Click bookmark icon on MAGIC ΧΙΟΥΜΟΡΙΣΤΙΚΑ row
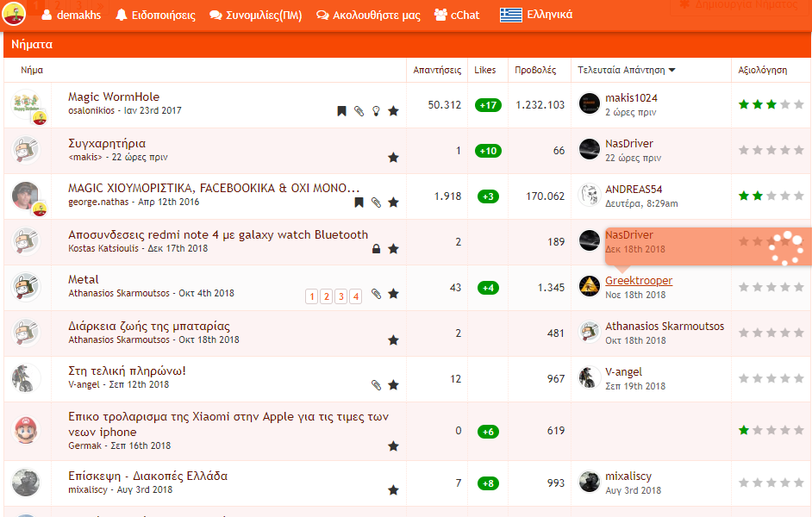812x517 pixels. coord(359,202)
